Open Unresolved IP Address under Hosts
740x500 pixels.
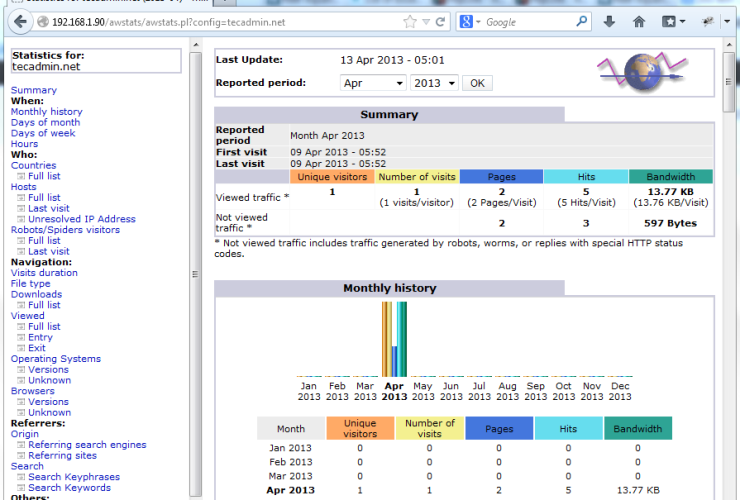pos(81,219)
